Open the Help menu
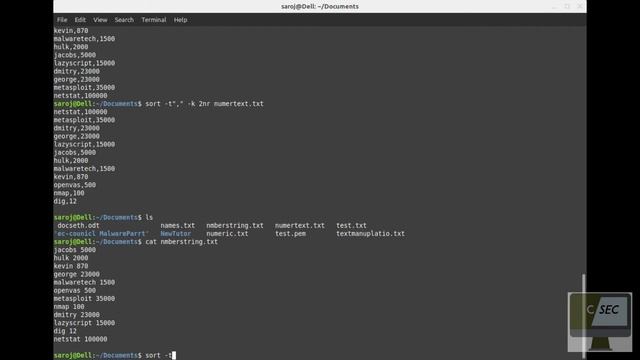This screenshot has width=640, height=360. [180, 20]
